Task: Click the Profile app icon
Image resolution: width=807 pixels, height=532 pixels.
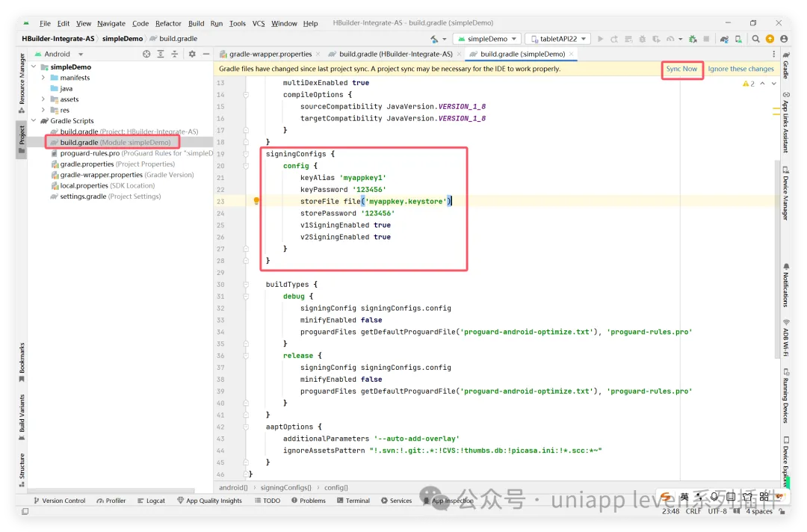Action: (670, 39)
